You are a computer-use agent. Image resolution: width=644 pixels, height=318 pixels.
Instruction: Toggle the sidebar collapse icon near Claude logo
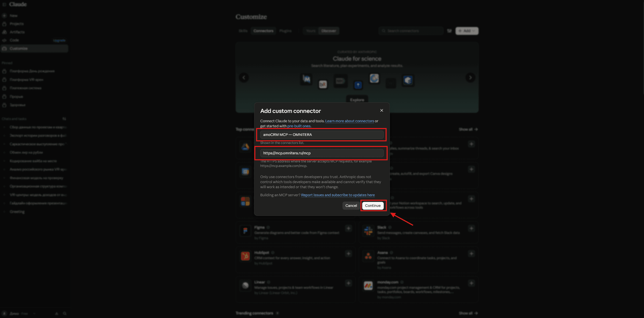click(x=4, y=4)
